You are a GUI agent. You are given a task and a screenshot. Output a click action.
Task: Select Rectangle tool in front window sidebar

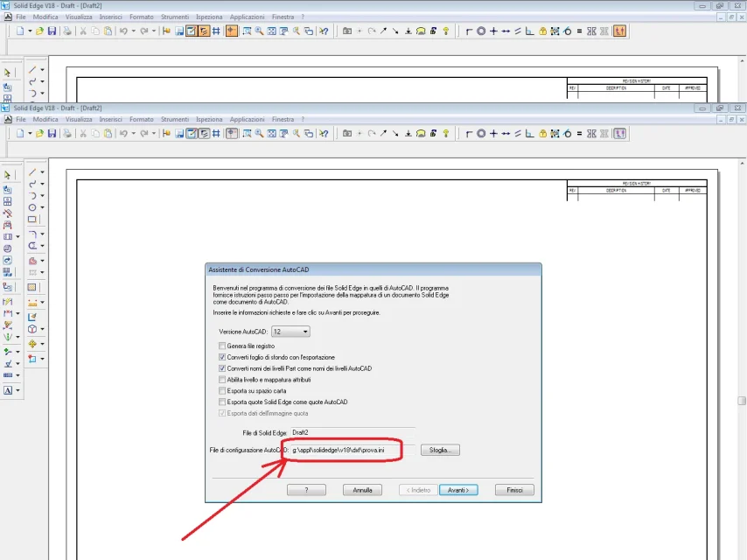pos(31,220)
